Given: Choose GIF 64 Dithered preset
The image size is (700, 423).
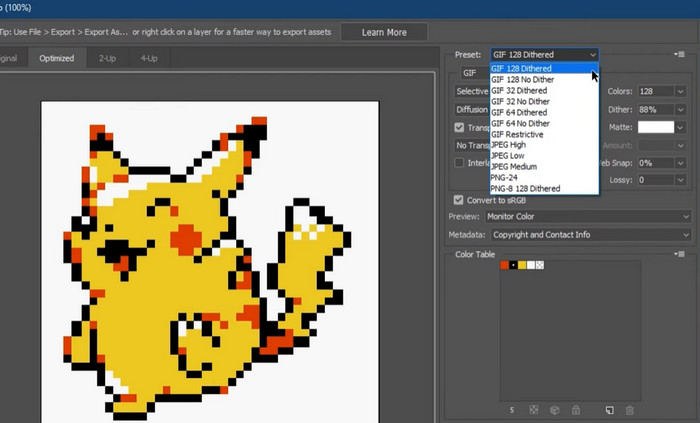Looking at the screenshot, I should [545, 112].
